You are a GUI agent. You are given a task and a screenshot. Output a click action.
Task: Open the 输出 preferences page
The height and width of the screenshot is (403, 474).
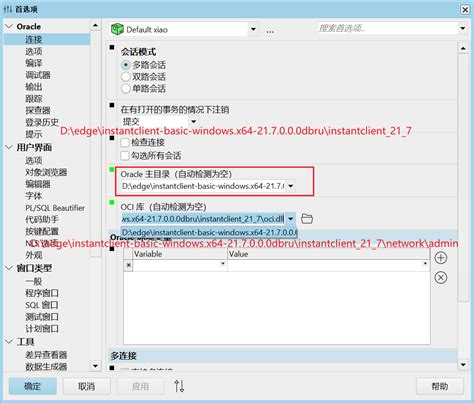pyautogui.click(x=34, y=87)
